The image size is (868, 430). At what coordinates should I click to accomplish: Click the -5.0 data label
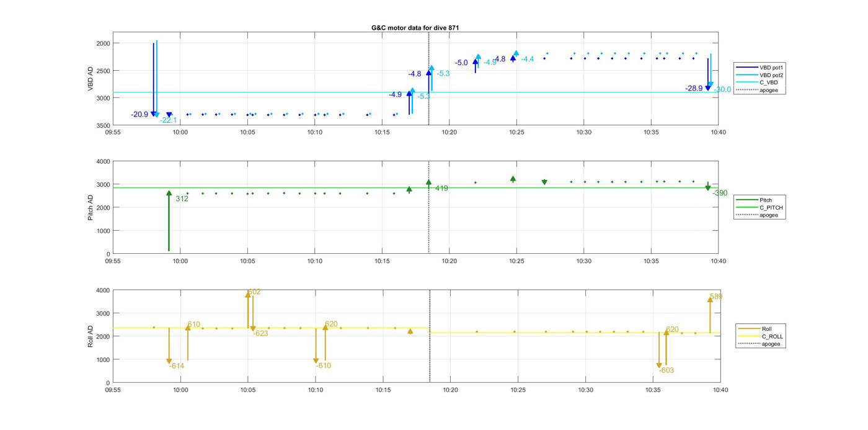pyautogui.click(x=461, y=63)
